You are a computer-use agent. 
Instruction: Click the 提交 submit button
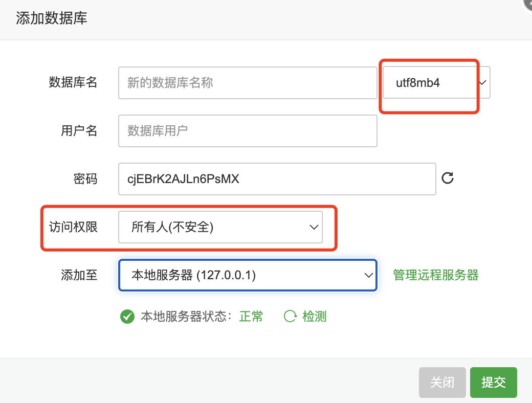493,383
